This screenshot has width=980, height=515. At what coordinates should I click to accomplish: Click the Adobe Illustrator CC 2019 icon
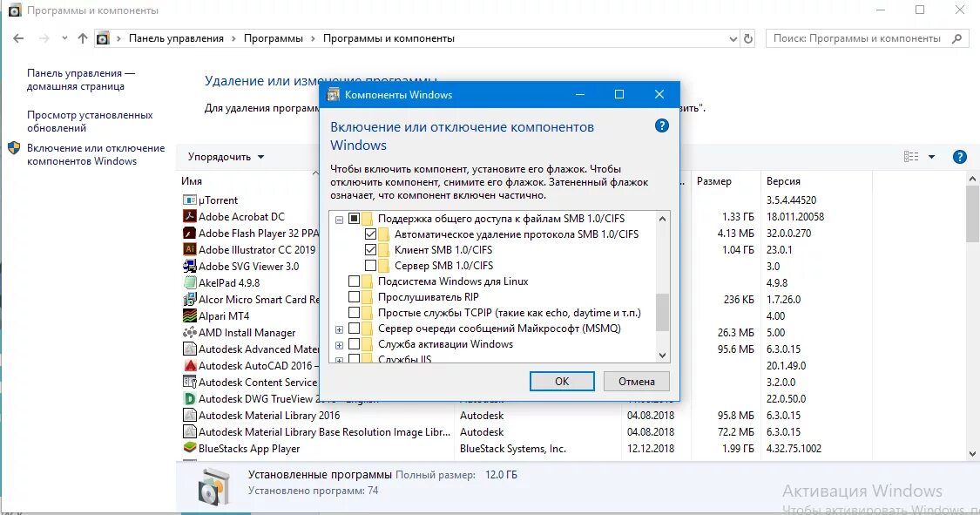[189, 249]
